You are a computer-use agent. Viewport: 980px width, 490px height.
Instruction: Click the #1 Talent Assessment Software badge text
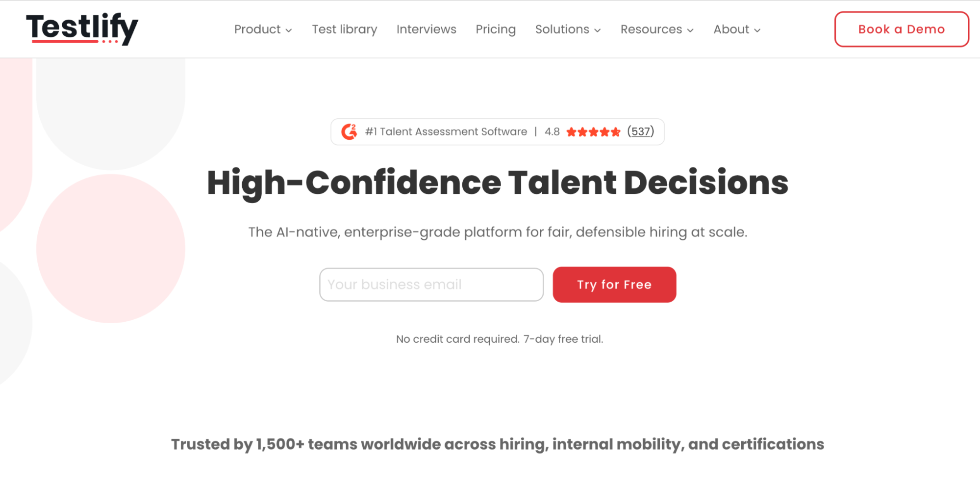click(x=446, y=131)
